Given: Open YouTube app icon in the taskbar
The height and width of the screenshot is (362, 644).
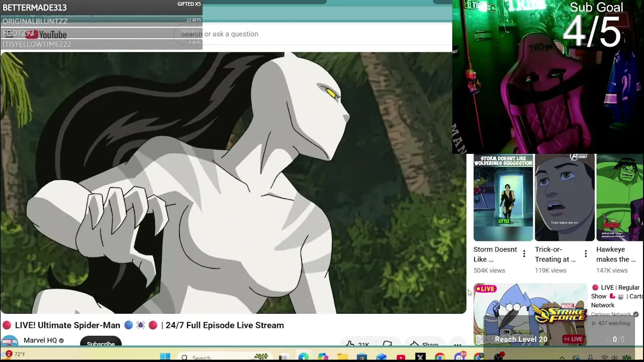Looking at the screenshot, I should (x=401, y=357).
